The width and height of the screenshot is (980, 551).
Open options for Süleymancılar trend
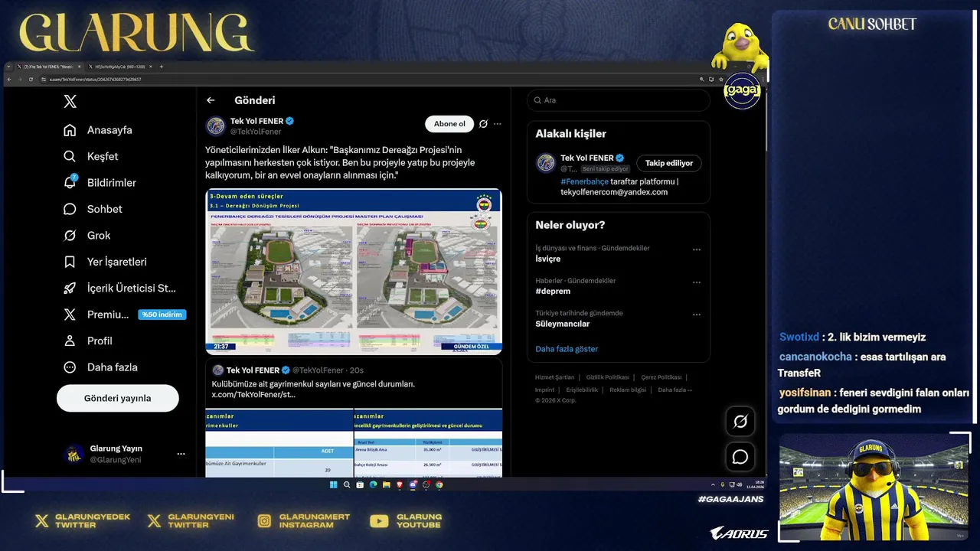click(697, 315)
